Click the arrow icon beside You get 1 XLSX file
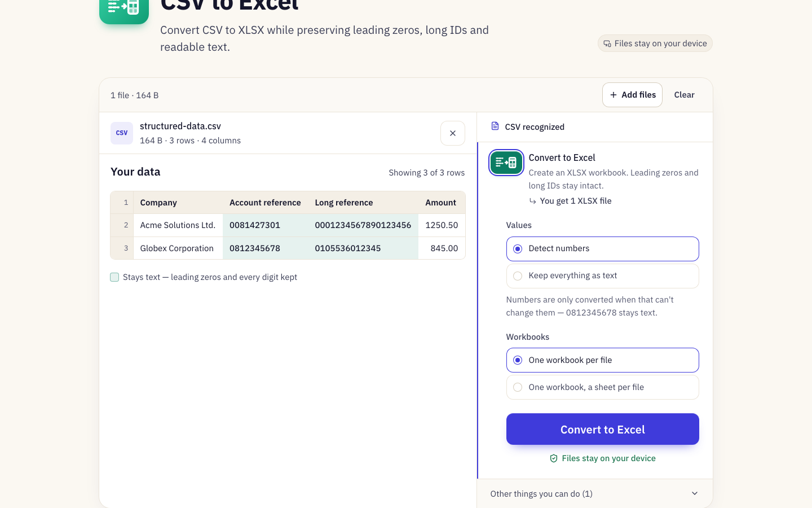Screen dimensions: 812x508 click(532, 201)
